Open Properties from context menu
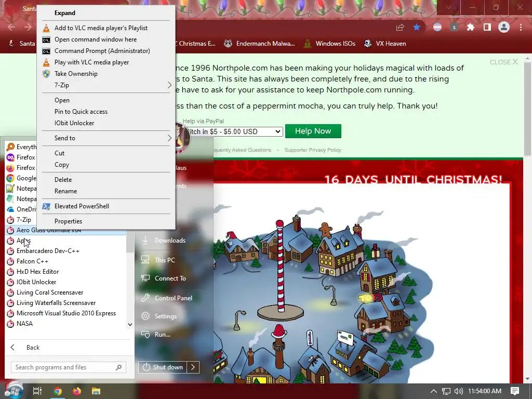The width and height of the screenshot is (532, 399). 68,221
